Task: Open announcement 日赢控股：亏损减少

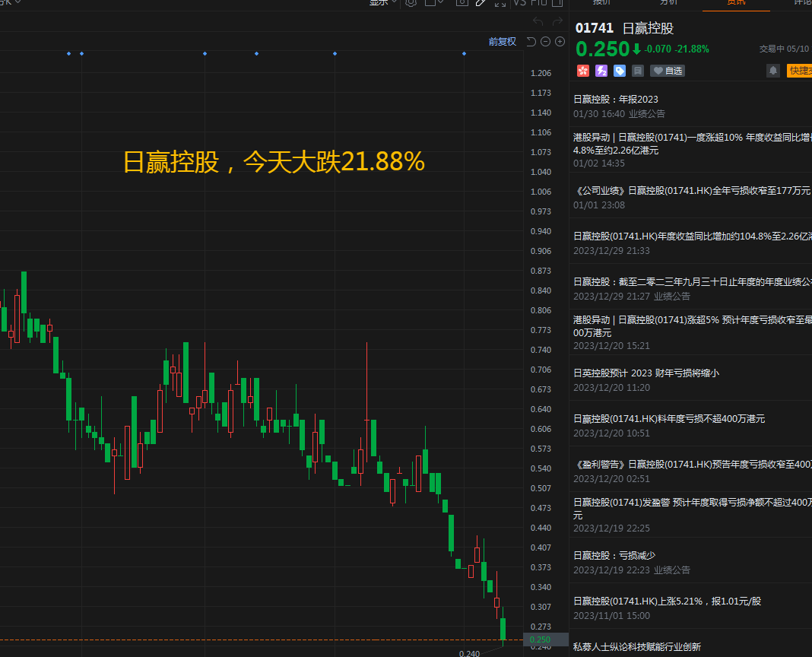Action: (691, 562)
